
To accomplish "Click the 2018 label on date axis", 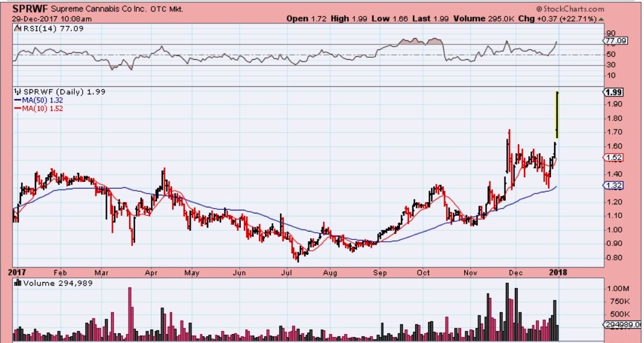I will pos(559,272).
